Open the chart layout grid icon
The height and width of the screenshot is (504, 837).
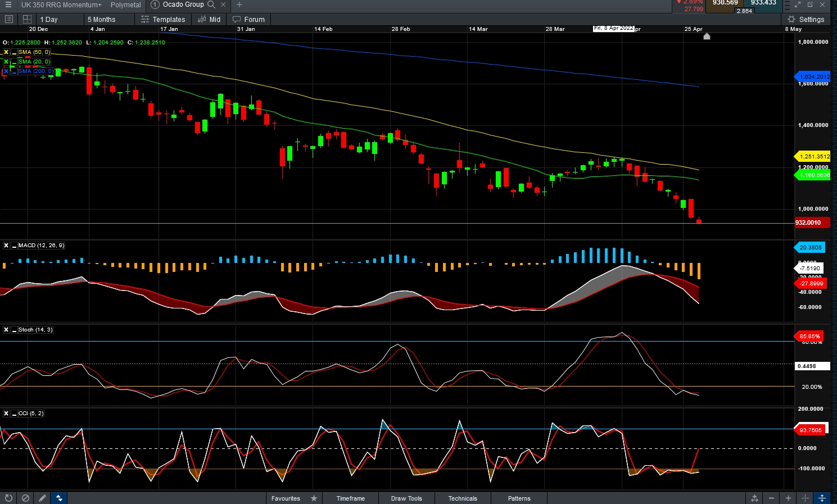(x=27, y=19)
